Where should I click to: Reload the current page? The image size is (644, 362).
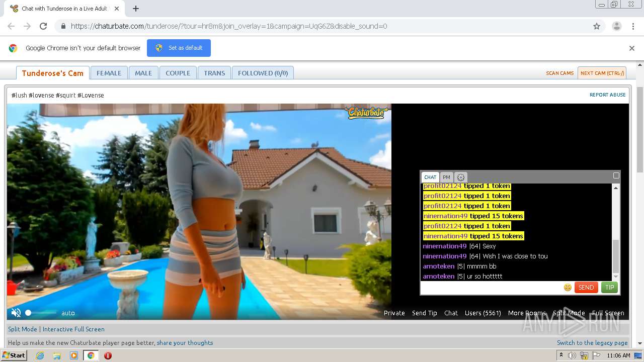coord(43,26)
